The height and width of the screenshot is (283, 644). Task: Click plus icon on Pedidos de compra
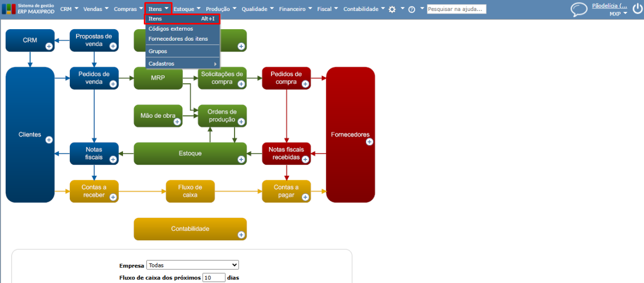point(305,83)
